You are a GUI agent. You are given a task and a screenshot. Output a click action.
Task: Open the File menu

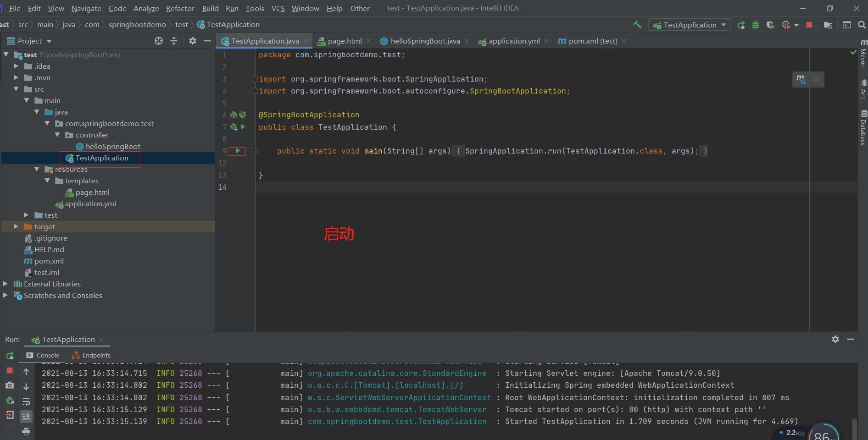coord(15,8)
